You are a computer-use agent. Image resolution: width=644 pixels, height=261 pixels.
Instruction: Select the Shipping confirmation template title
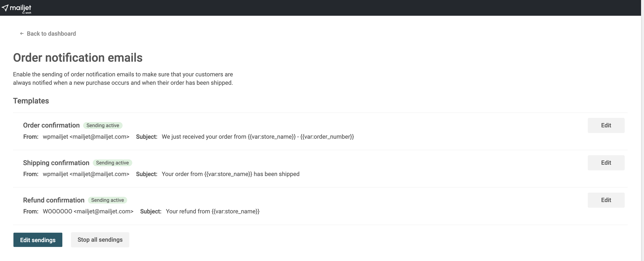click(56, 163)
